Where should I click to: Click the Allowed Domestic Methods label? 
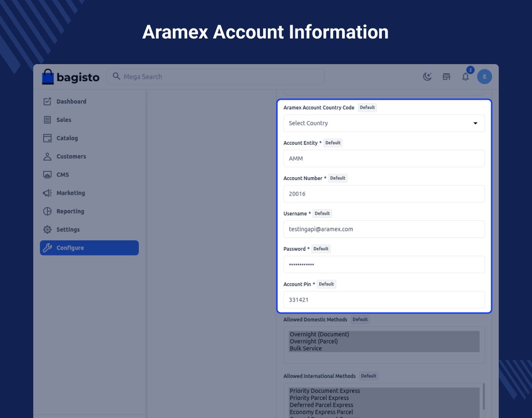(x=315, y=320)
